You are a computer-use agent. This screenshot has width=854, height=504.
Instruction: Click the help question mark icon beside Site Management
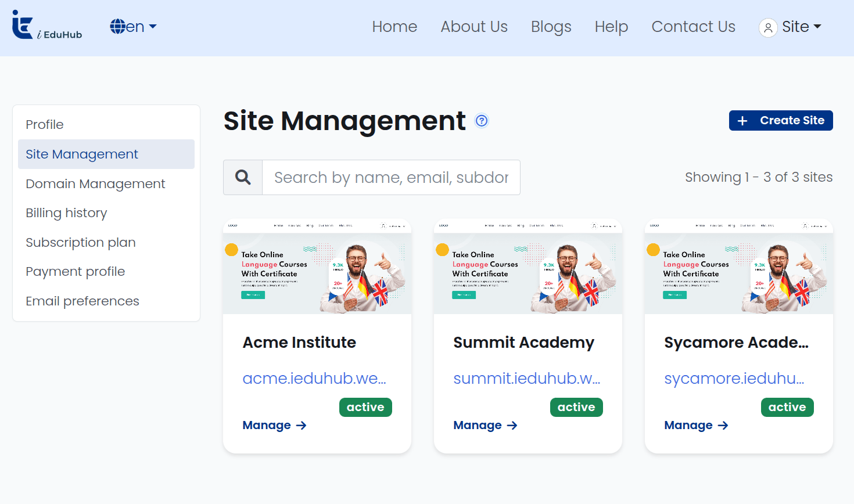[x=482, y=121]
